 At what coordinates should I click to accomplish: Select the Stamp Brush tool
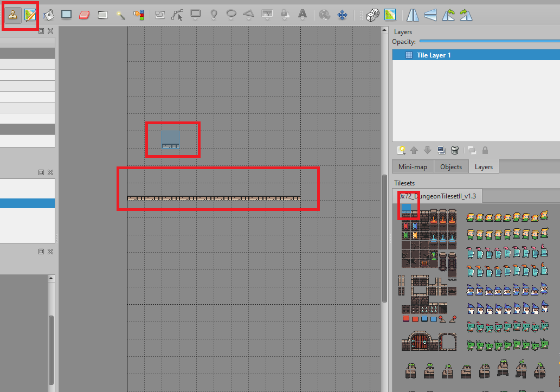[13, 15]
